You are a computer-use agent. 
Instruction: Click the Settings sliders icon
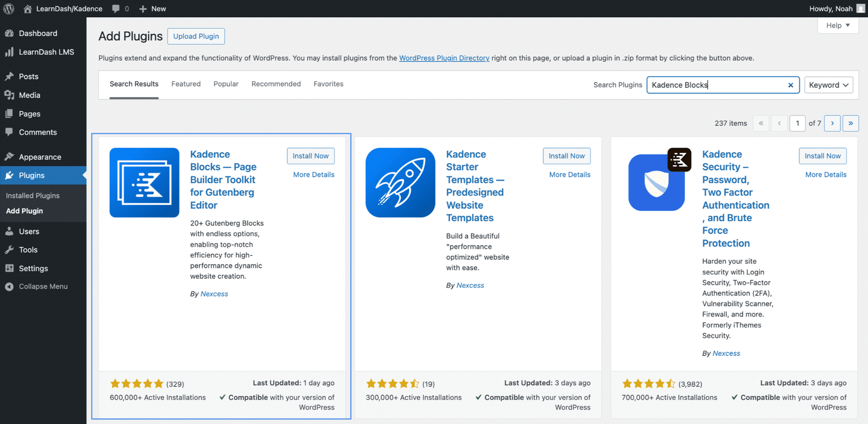pos(9,268)
